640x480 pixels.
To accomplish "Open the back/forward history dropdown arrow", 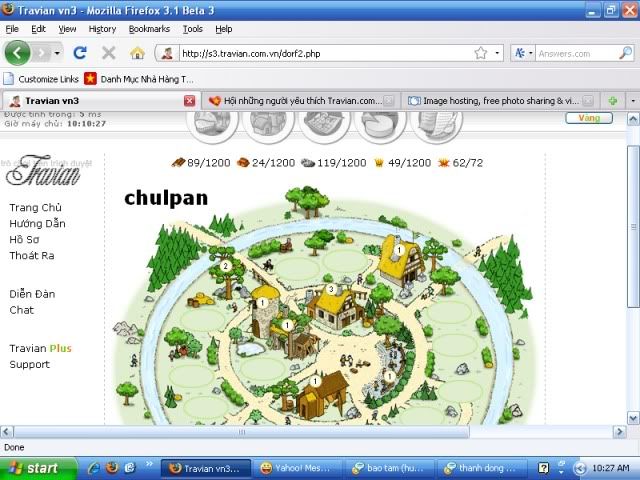I will click(57, 53).
